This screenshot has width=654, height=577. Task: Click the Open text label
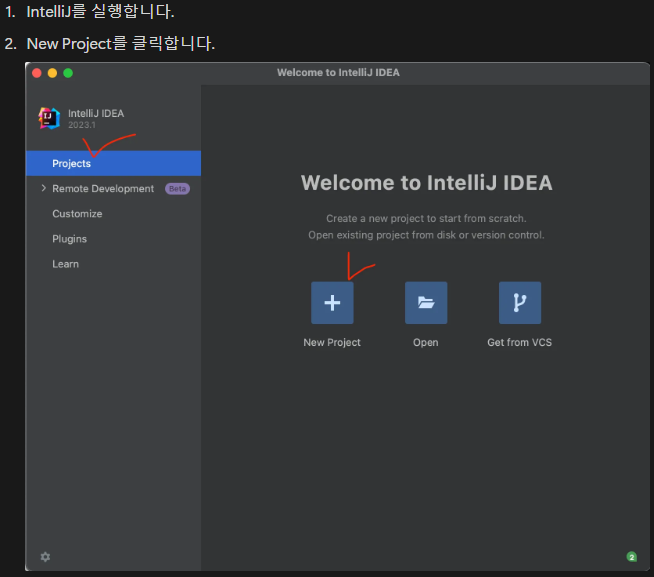425,343
